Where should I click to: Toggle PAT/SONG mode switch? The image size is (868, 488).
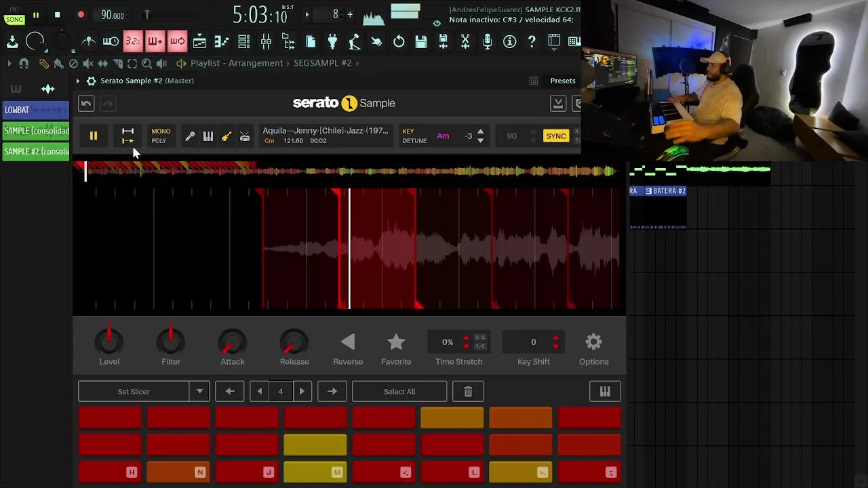(x=14, y=15)
